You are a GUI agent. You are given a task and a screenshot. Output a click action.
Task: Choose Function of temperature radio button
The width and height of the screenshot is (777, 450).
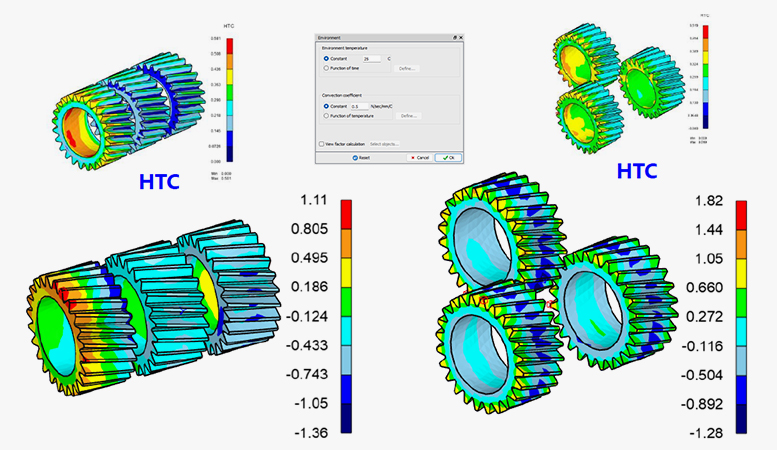[326, 116]
